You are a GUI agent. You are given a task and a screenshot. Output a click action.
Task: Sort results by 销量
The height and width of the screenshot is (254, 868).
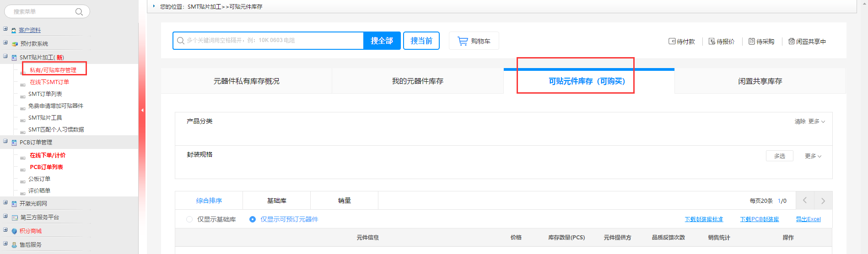click(x=344, y=201)
